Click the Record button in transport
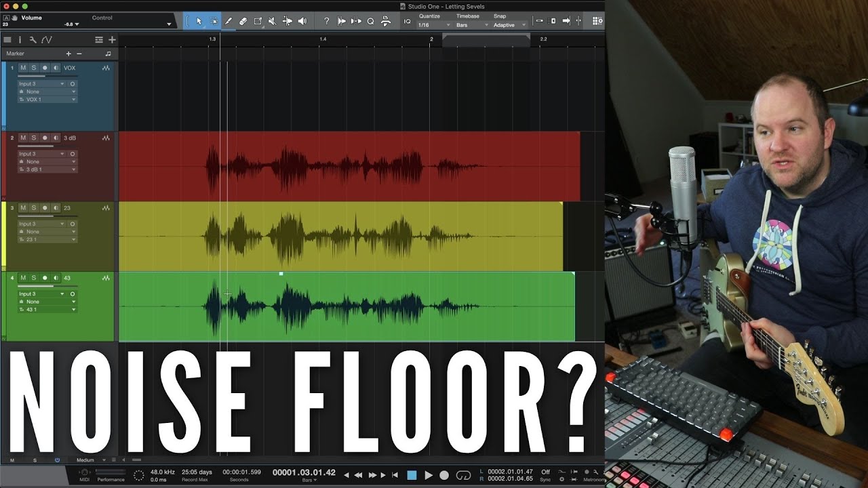The image size is (868, 488). [444, 475]
